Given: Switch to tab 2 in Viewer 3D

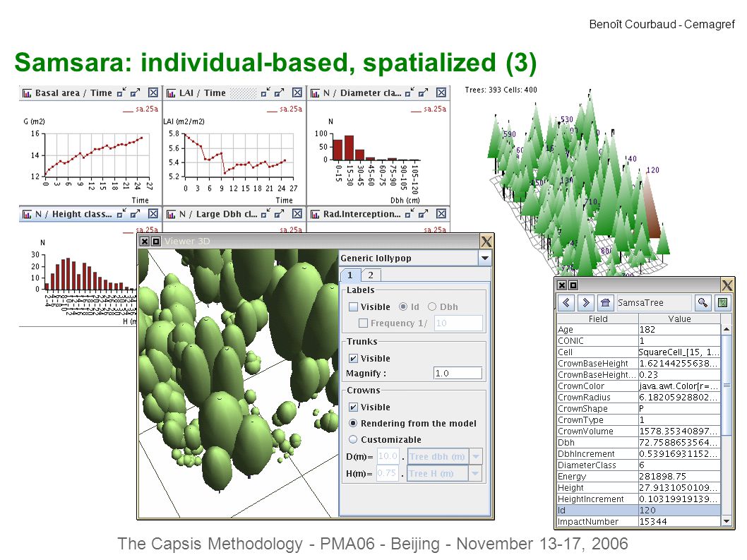Looking at the screenshot, I should click(371, 275).
